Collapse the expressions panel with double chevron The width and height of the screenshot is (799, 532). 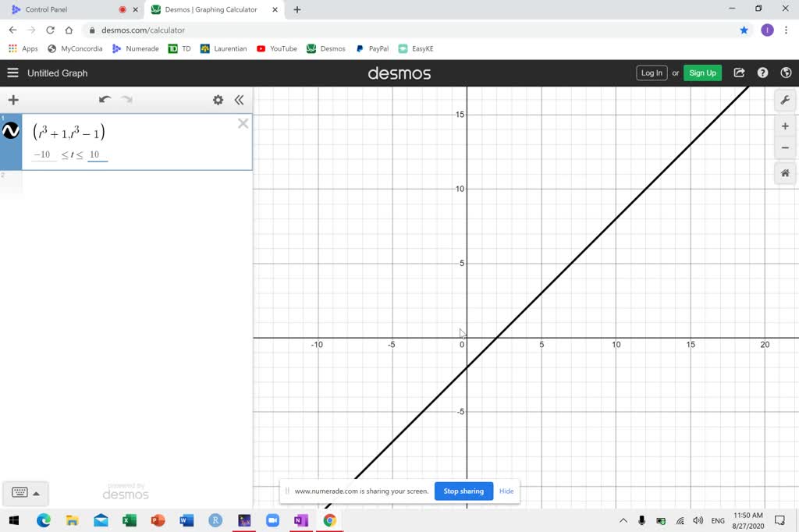240,100
